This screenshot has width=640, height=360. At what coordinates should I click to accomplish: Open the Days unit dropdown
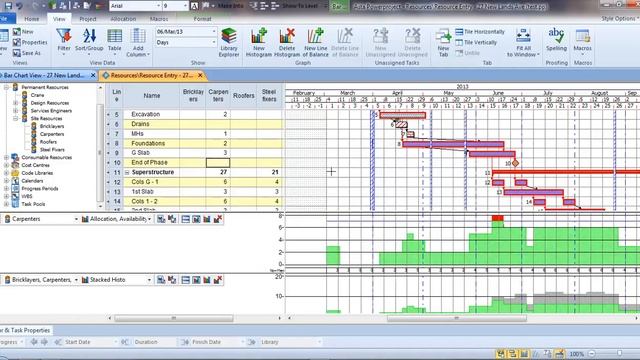click(213, 42)
